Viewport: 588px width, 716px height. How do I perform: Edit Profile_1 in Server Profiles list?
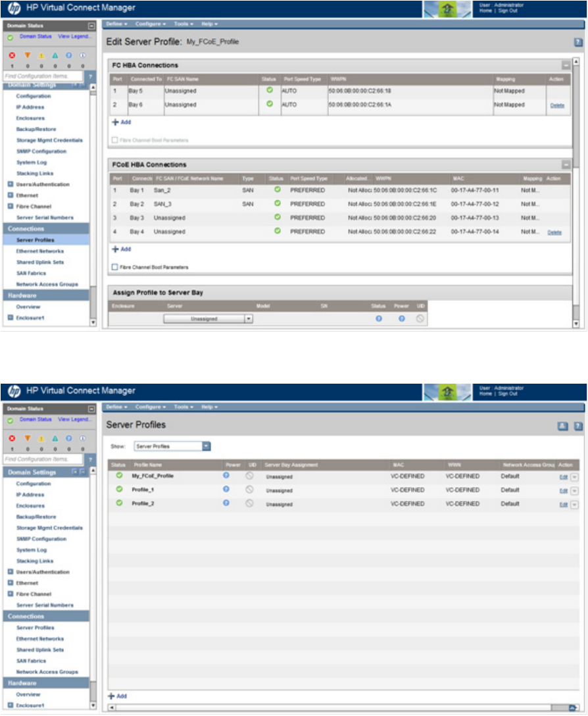click(564, 491)
